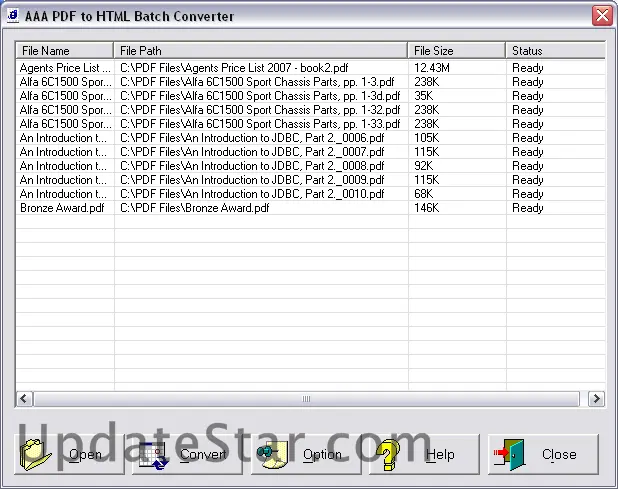Click the 92K file size cell
The width and height of the screenshot is (618, 489).
pos(424,166)
